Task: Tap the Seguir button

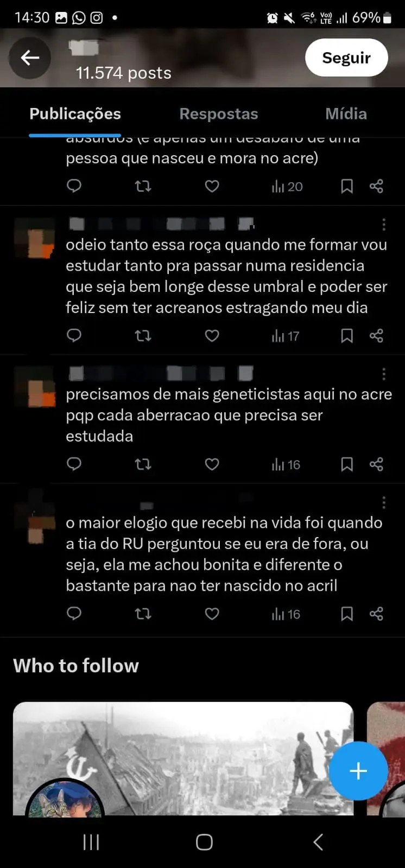Action: (x=346, y=58)
